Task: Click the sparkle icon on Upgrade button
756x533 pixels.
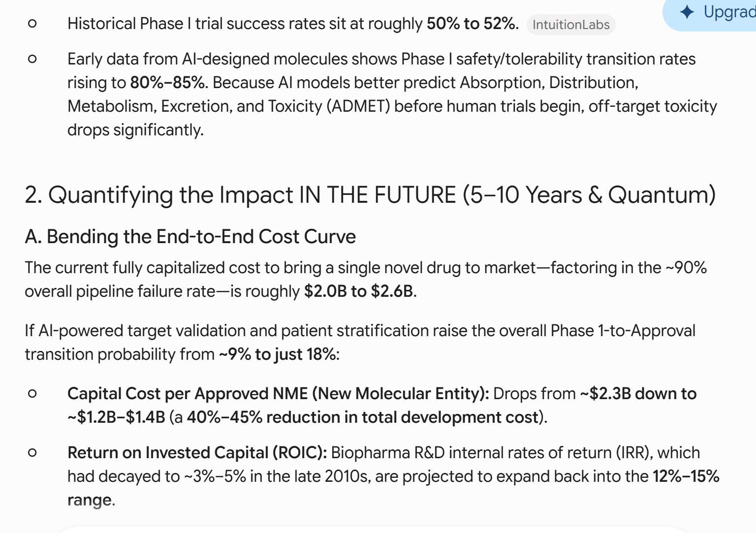Action: pos(687,12)
